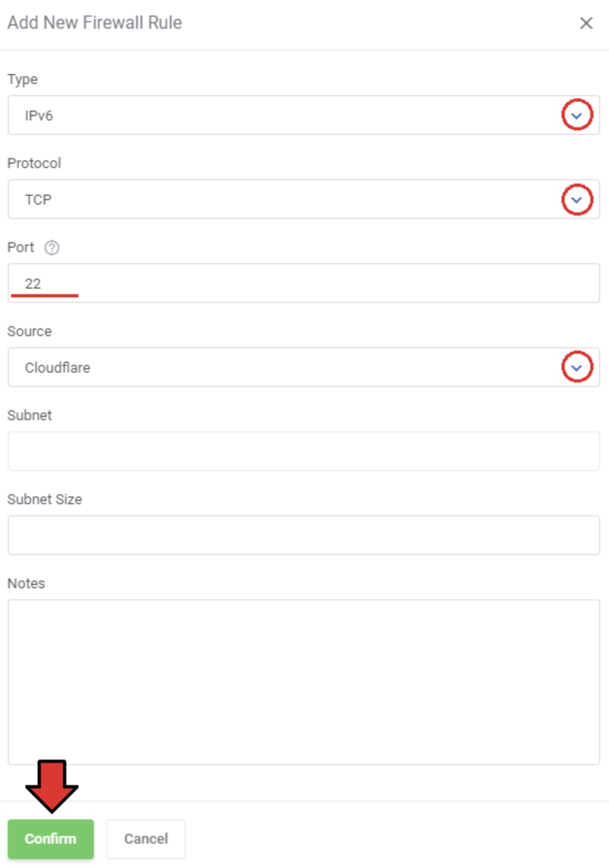Click the Add New Firewall Rule title
Image resolution: width=609 pixels, height=868 pixels.
[95, 23]
